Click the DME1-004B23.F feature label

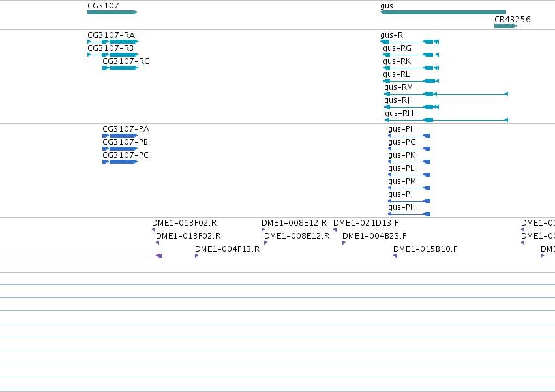[374, 236]
